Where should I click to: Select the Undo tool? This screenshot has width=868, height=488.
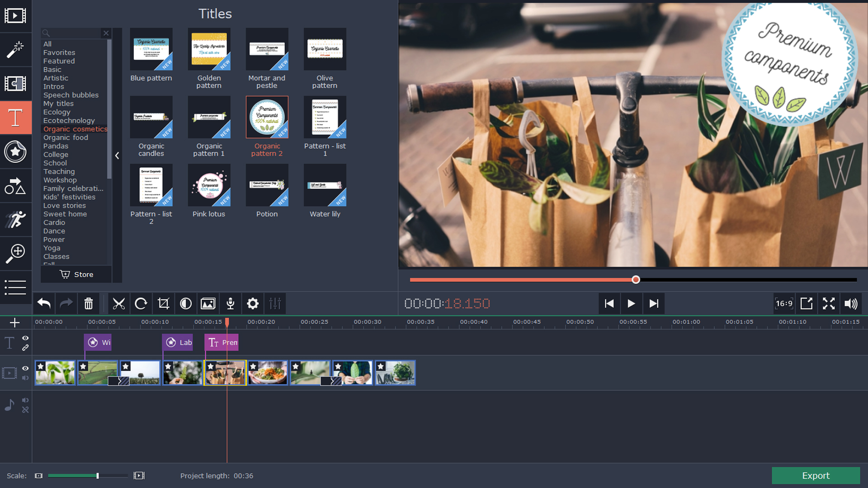tap(43, 304)
